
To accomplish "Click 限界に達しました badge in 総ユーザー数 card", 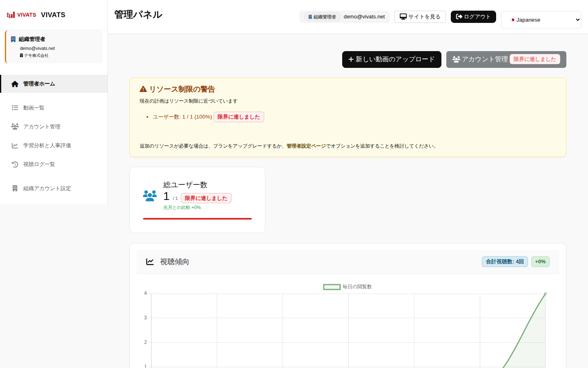I will click(x=206, y=198).
